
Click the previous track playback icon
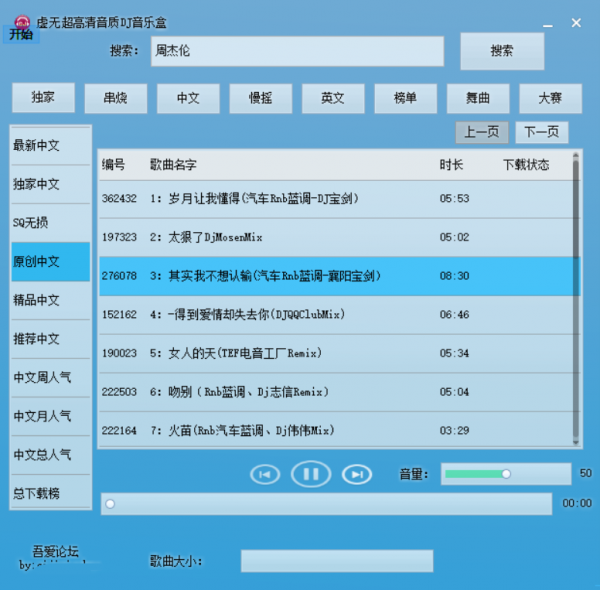pos(265,474)
